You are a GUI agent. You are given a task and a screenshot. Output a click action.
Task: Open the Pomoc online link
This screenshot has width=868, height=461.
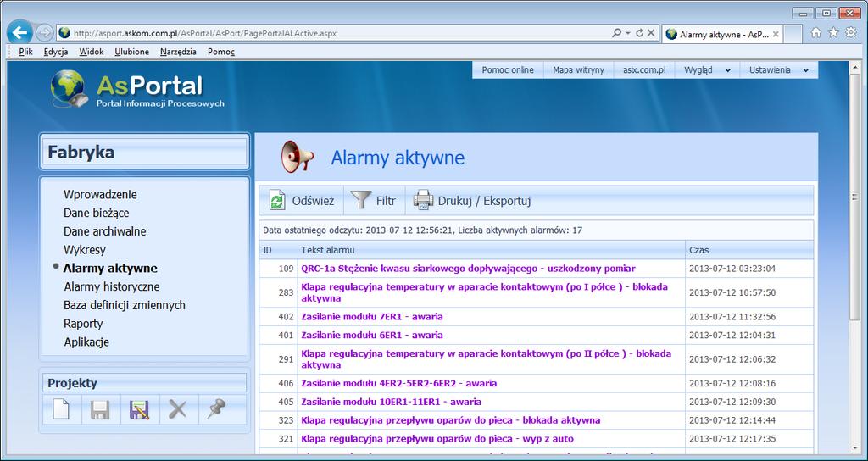coord(508,70)
